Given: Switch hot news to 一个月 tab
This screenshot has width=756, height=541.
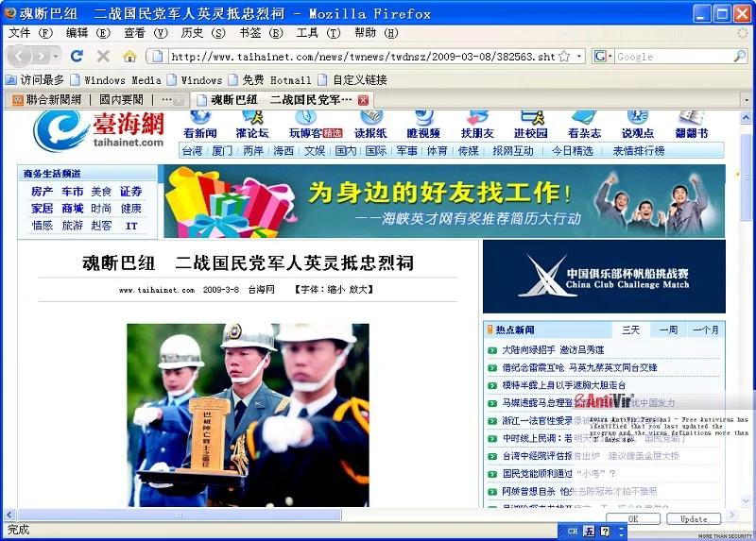Looking at the screenshot, I should click(705, 330).
